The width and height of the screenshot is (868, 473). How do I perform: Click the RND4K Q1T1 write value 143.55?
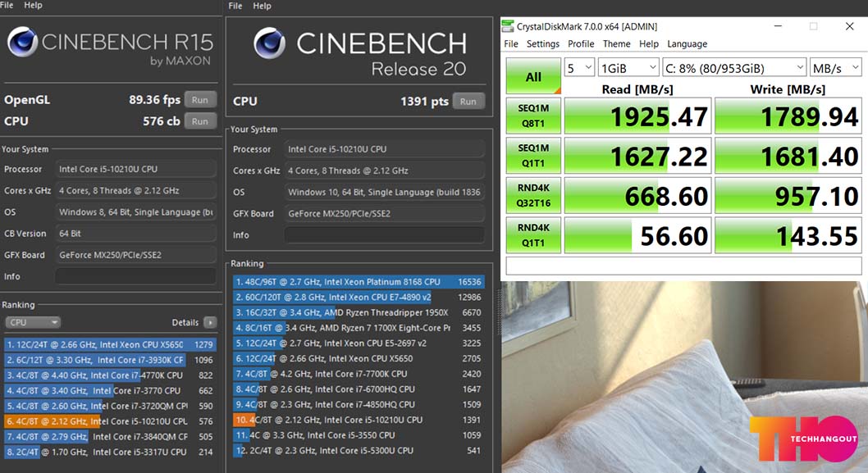click(788, 235)
